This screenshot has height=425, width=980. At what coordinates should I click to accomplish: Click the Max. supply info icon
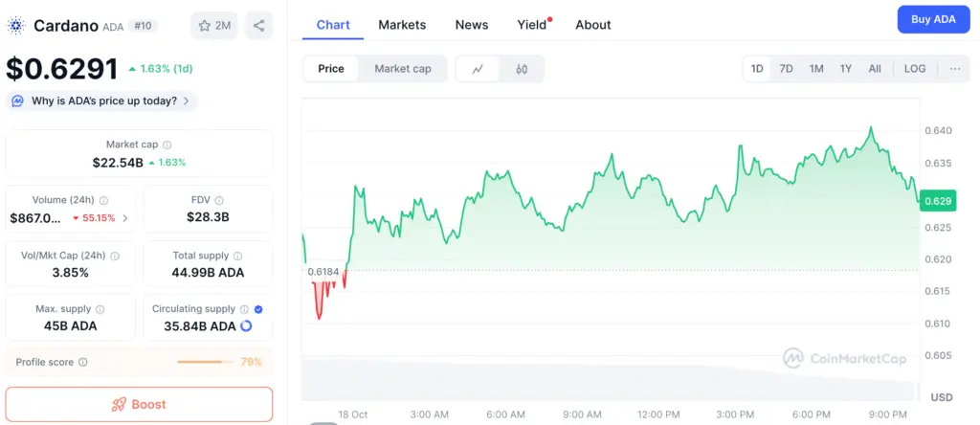tap(100, 309)
